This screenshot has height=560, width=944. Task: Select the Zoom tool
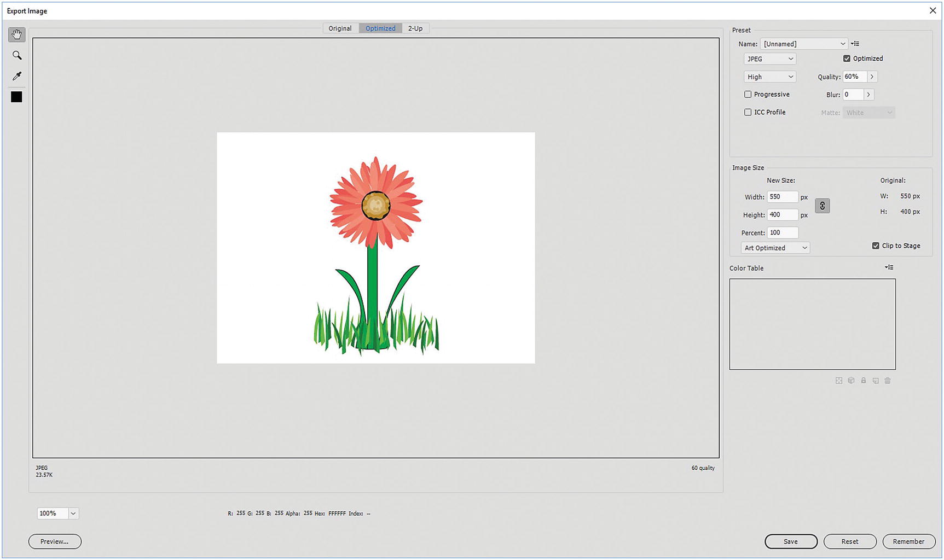pyautogui.click(x=16, y=55)
